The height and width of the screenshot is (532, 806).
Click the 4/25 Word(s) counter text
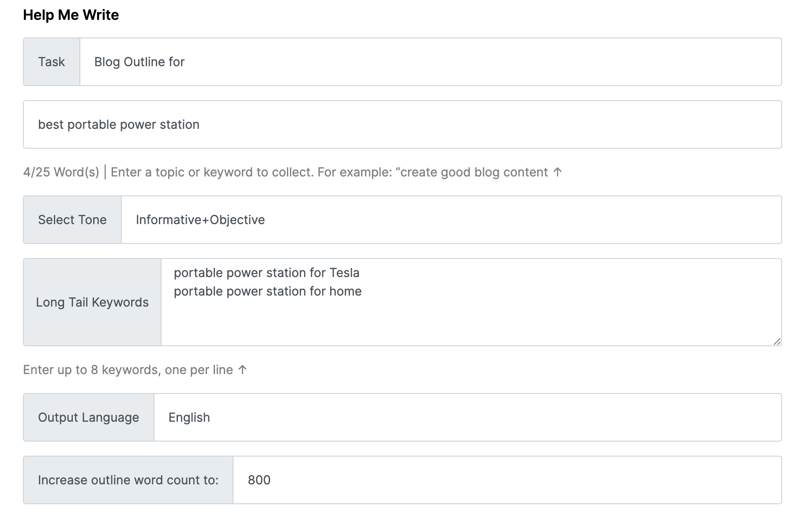point(61,172)
